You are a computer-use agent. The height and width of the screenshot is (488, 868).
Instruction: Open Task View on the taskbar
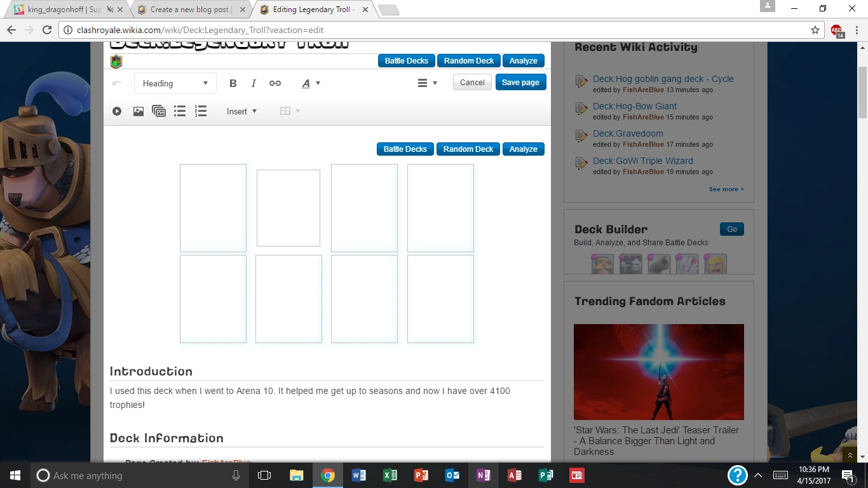[264, 475]
